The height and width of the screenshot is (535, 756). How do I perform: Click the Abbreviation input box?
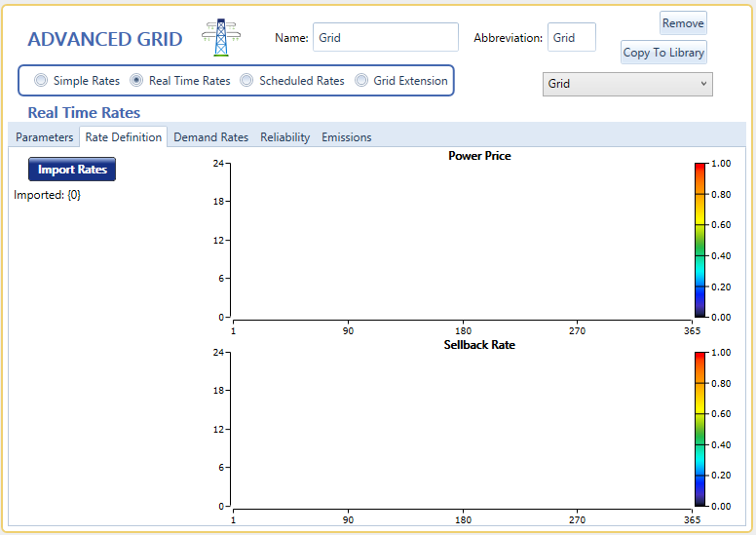(x=571, y=38)
